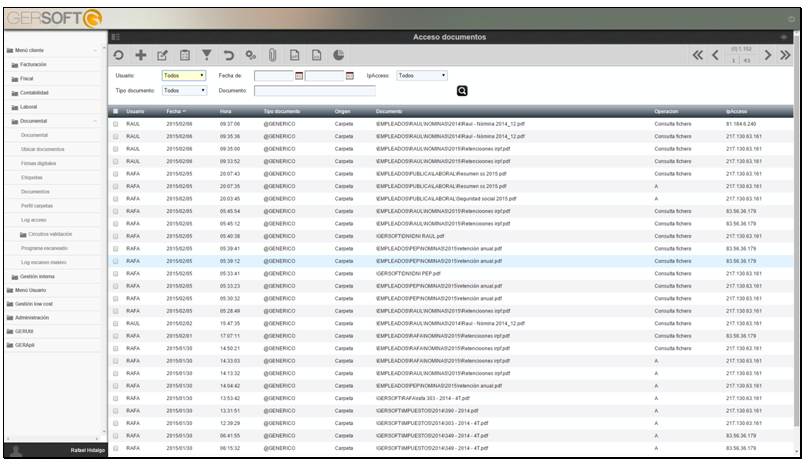The height and width of the screenshot is (460, 803).
Task: Check the row with time 20:07:43
Action: (116, 174)
